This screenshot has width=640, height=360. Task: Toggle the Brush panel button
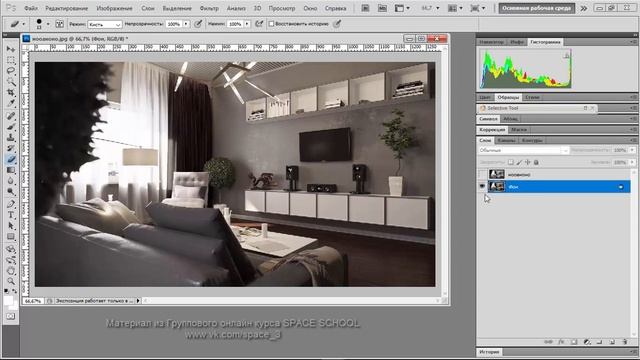[x=60, y=24]
